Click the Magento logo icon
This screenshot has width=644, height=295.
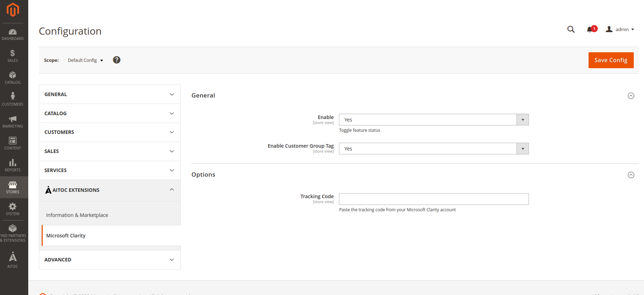[13, 10]
